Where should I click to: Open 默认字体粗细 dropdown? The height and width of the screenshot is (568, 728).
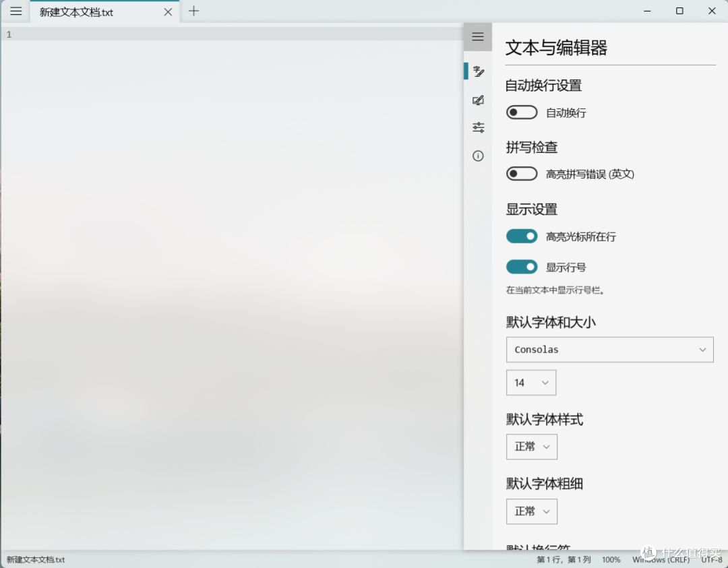532,511
